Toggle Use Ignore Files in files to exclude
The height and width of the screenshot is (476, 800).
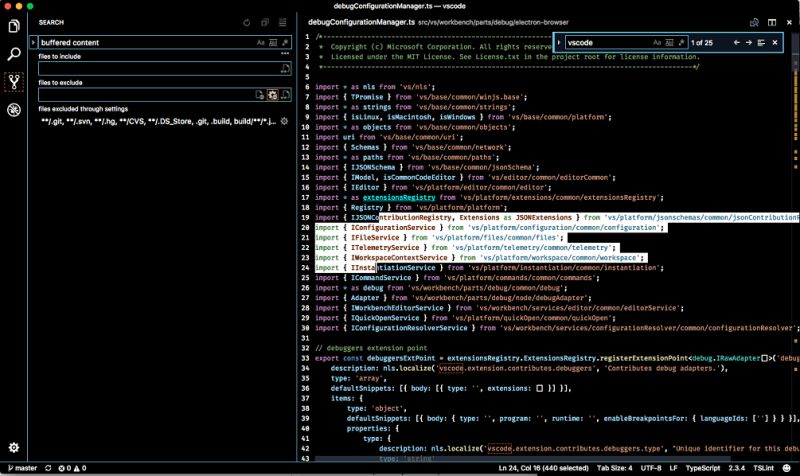coord(260,94)
